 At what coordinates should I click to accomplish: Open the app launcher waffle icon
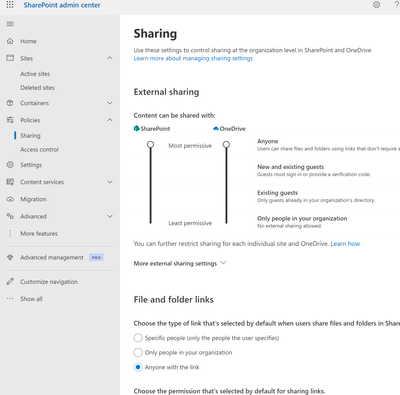click(10, 5)
